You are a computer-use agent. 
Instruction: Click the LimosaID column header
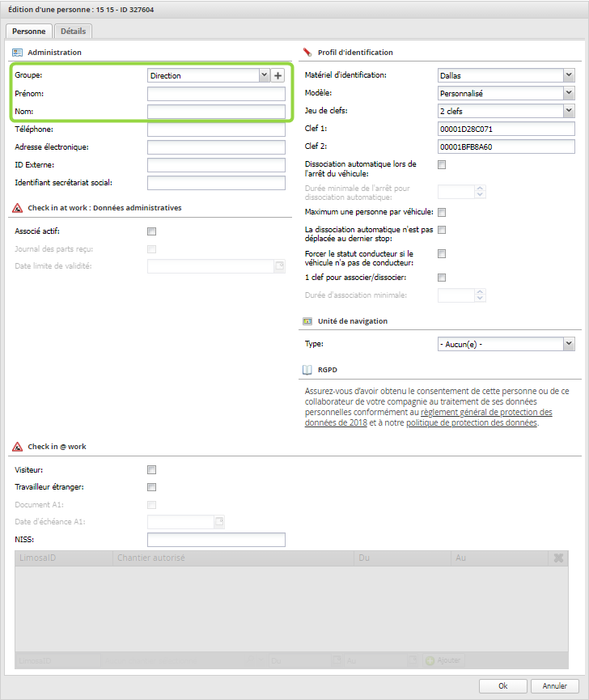pos(64,558)
